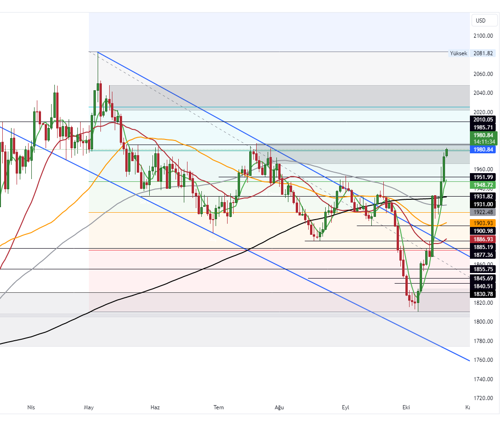This screenshot has height=430, width=504.
Task: Click the gray 1922.48 price label
Action: (483, 212)
